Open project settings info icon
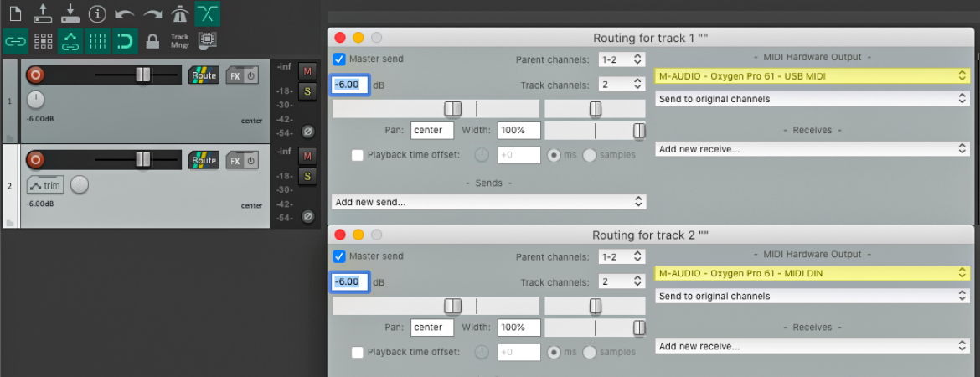Viewport: 980px width, 377px height. pos(97,13)
